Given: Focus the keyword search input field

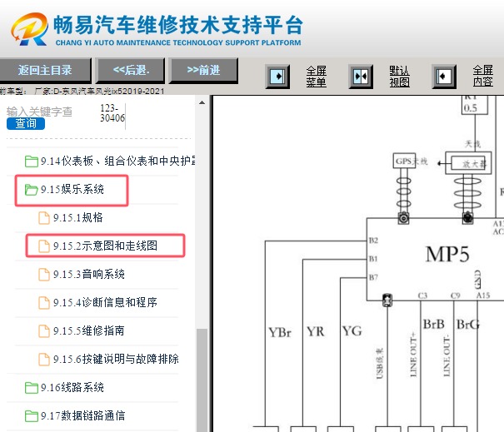Looking at the screenshot, I should click(x=39, y=112).
